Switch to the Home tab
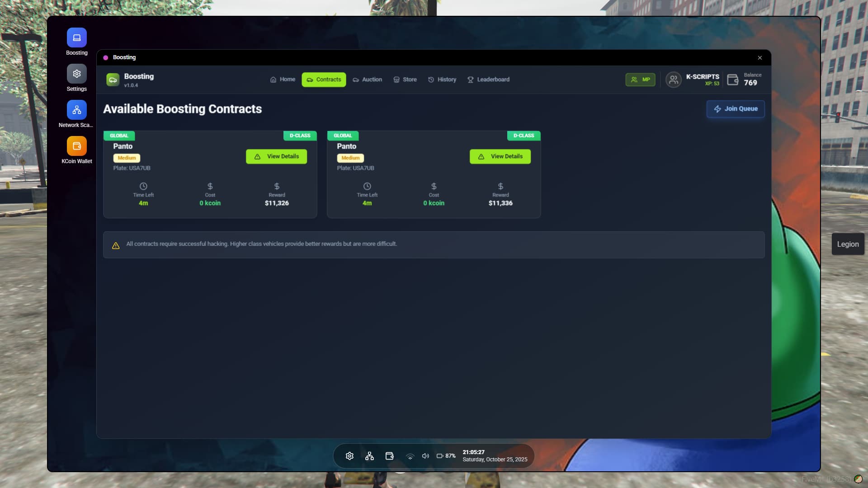868x488 pixels. (x=283, y=80)
